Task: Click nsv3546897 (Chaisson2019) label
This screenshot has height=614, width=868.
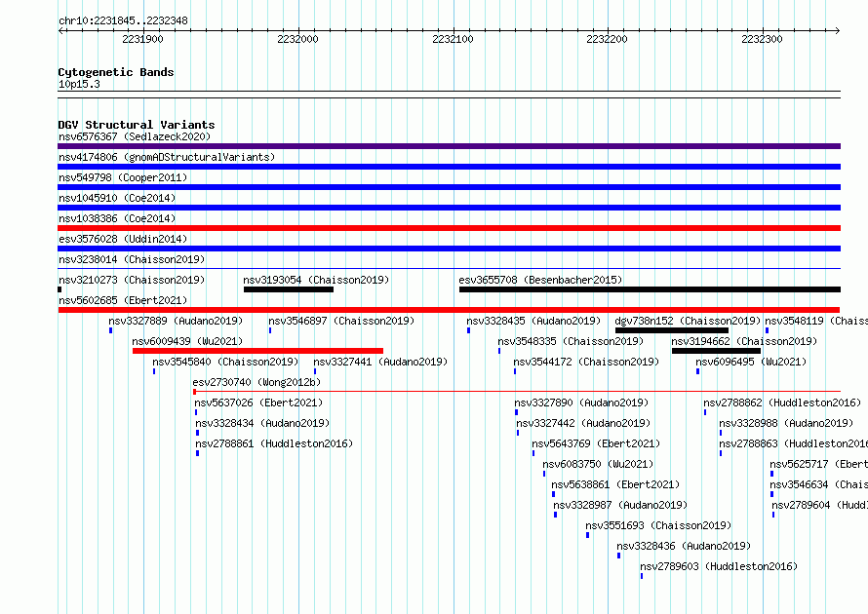Action: point(341,321)
